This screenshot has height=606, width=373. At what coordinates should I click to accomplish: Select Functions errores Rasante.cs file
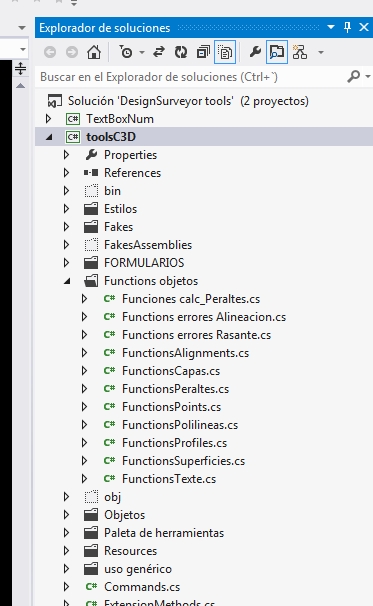pyautogui.click(x=196, y=335)
